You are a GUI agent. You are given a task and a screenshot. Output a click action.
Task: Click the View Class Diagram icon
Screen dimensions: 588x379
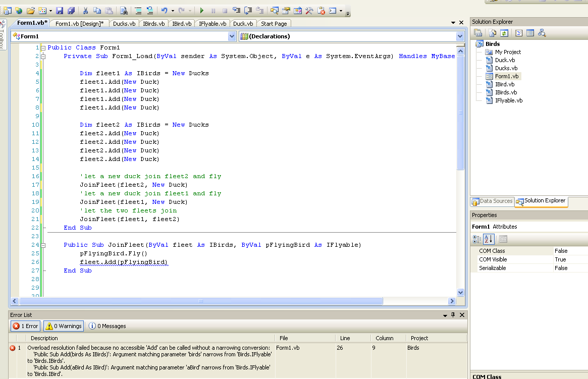(x=542, y=33)
